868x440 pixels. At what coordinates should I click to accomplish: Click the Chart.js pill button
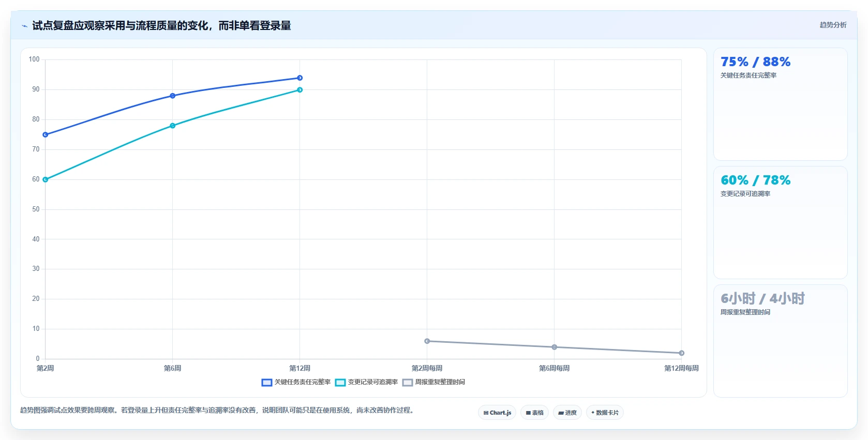click(x=497, y=413)
